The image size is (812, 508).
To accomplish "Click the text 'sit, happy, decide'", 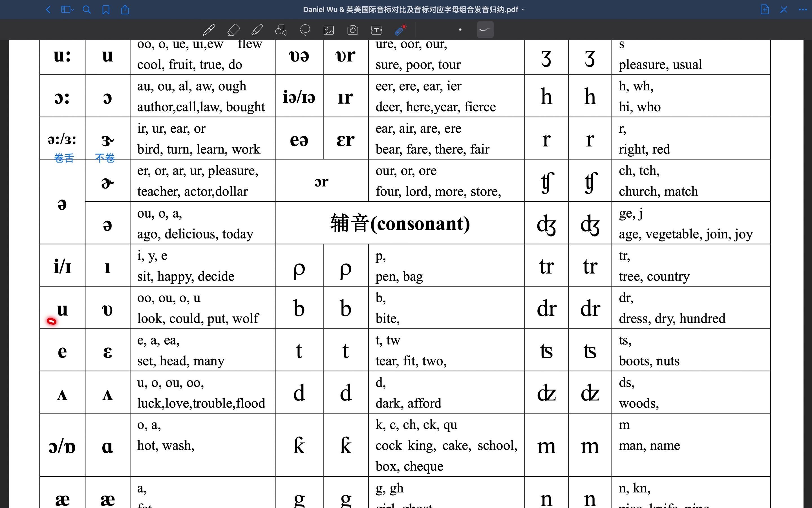I will [186, 276].
